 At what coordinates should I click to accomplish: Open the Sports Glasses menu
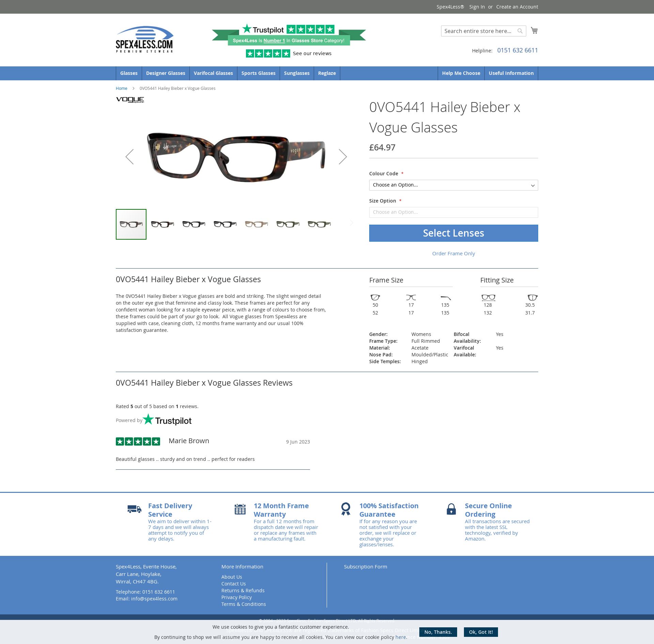coord(259,73)
